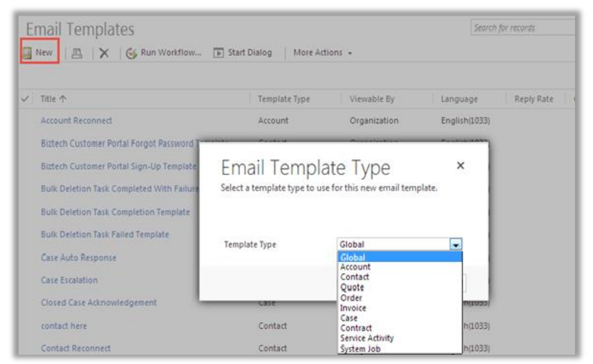593x364 pixels.
Task: Click the New email template button
Action: 39,52
